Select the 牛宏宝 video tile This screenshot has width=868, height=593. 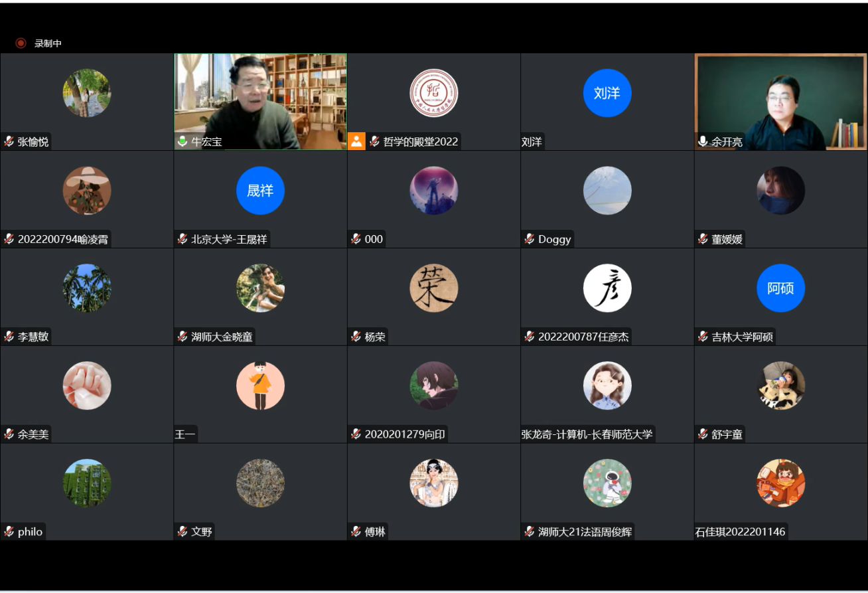(x=260, y=100)
